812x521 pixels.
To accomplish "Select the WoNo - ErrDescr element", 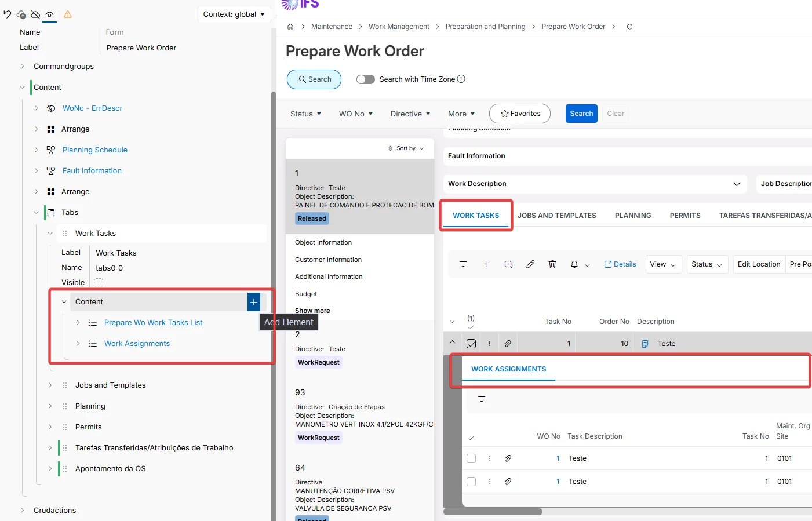I will [92, 108].
